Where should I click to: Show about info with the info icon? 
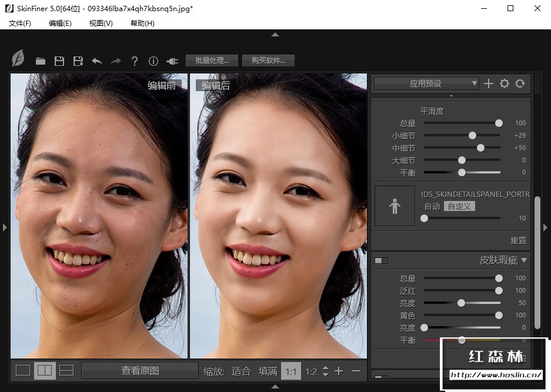[x=153, y=61]
